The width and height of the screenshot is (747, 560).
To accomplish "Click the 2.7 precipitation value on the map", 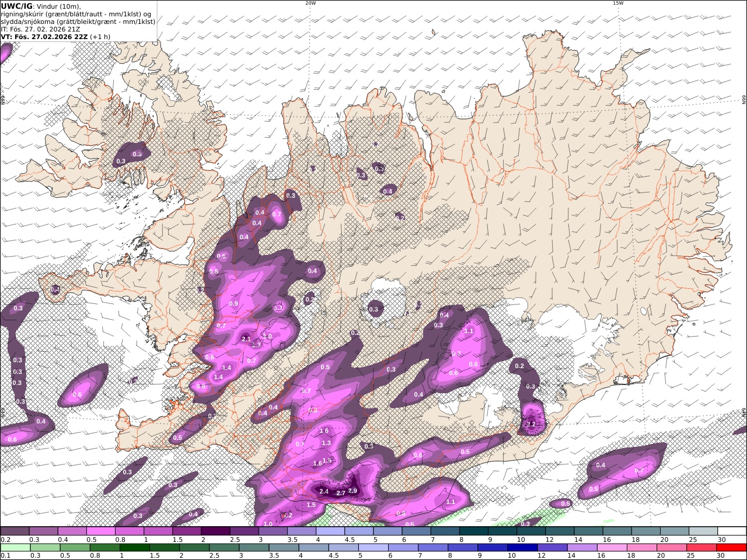I will (x=341, y=494).
